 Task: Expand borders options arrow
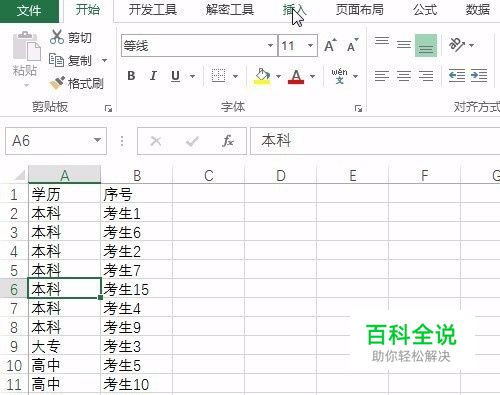click(x=235, y=76)
